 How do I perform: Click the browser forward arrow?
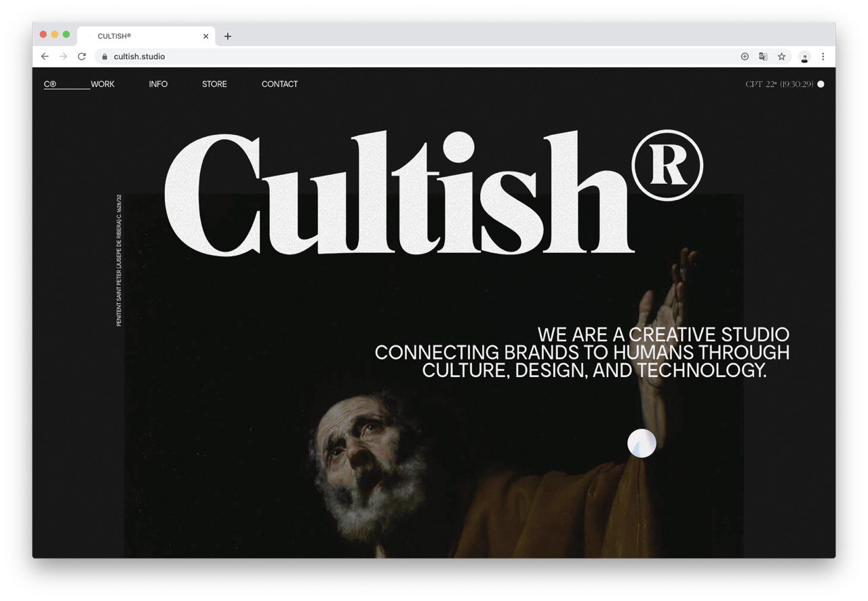point(63,56)
